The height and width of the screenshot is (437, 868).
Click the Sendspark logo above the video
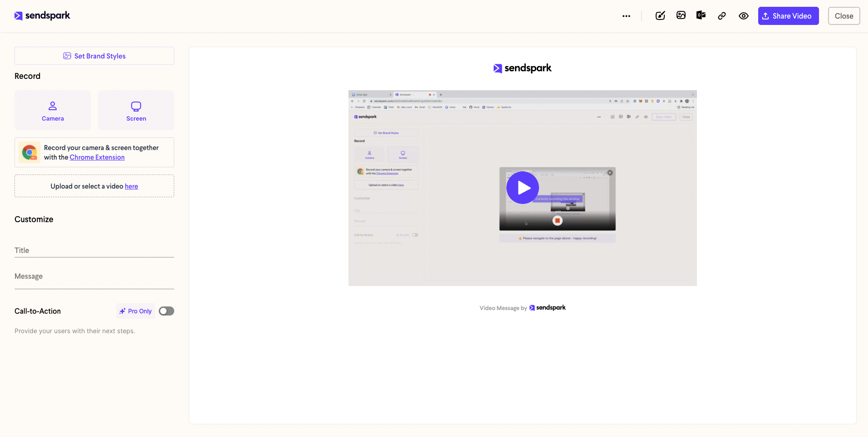coord(522,68)
